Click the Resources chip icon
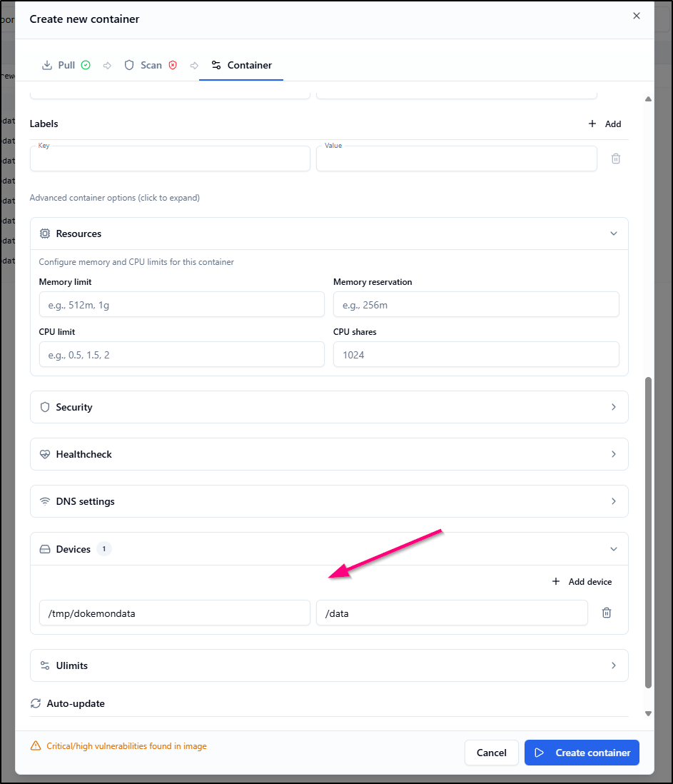The image size is (673, 784). (x=45, y=233)
